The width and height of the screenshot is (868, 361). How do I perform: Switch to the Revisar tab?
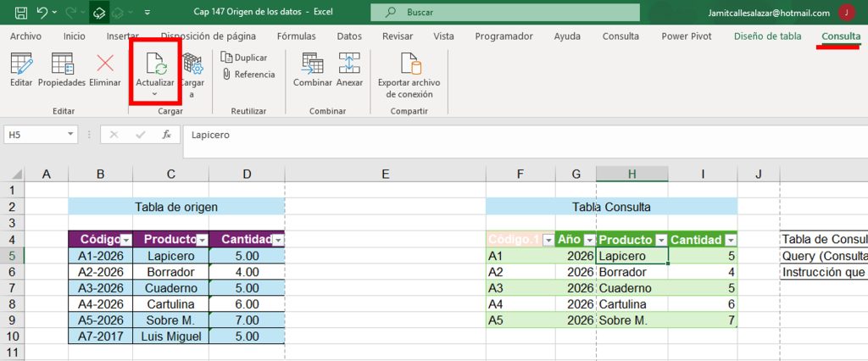tap(398, 36)
